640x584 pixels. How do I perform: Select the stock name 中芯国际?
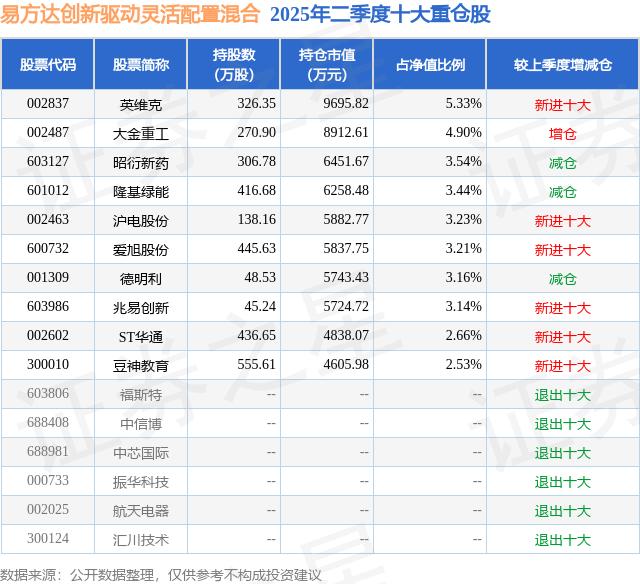coord(141,453)
